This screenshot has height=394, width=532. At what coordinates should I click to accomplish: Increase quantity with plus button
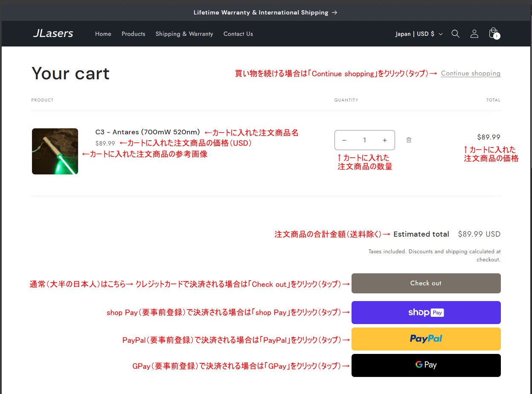click(384, 140)
